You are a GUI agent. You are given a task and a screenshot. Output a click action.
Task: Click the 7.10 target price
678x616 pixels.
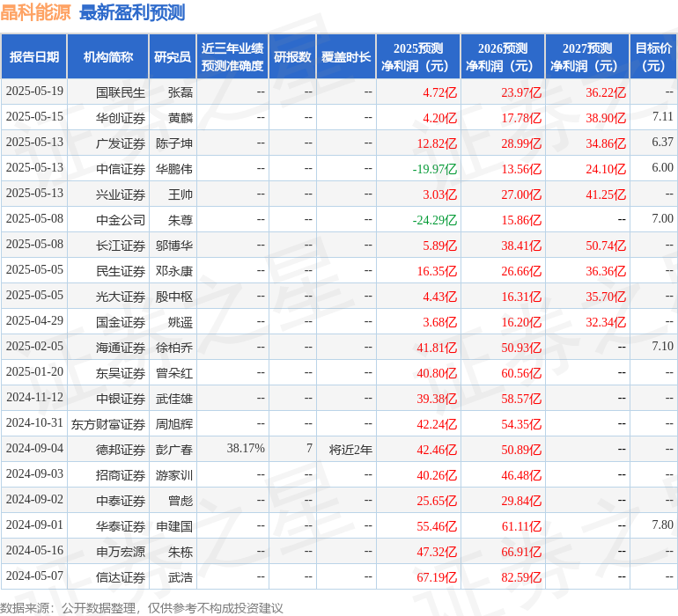tap(662, 346)
